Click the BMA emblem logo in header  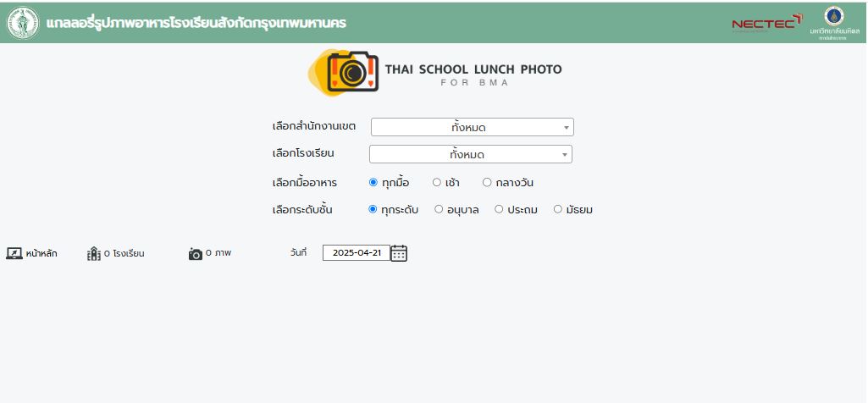click(23, 23)
